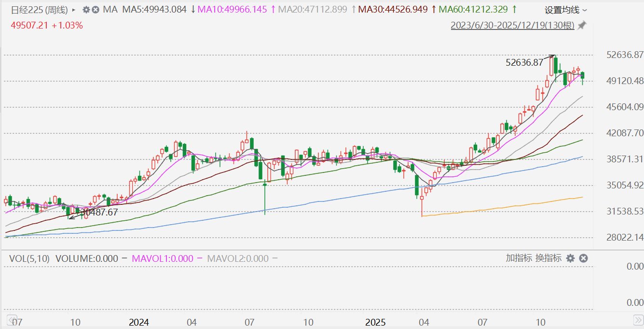Click the 日经225 (周线) title
644x329 pixels.
pyautogui.click(x=40, y=10)
